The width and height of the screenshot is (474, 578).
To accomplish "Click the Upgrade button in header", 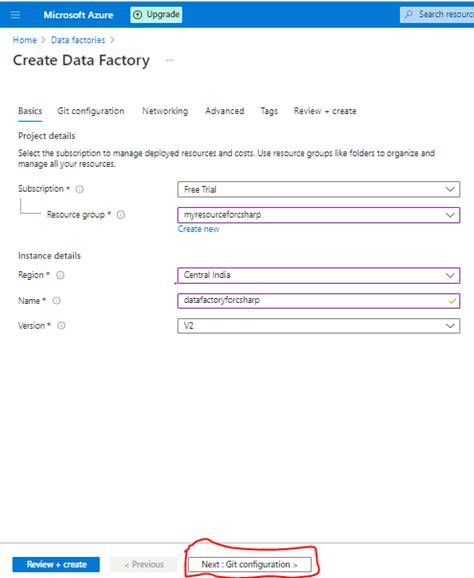I will (x=156, y=15).
